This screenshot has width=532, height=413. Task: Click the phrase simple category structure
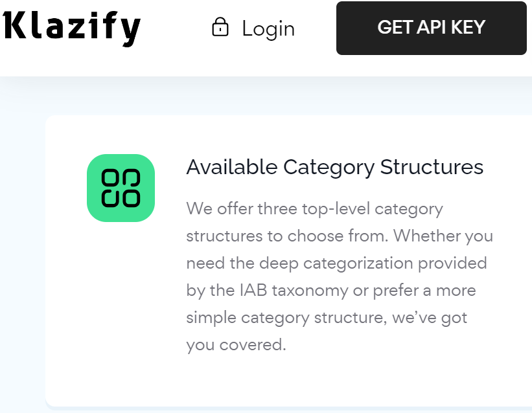click(x=286, y=318)
